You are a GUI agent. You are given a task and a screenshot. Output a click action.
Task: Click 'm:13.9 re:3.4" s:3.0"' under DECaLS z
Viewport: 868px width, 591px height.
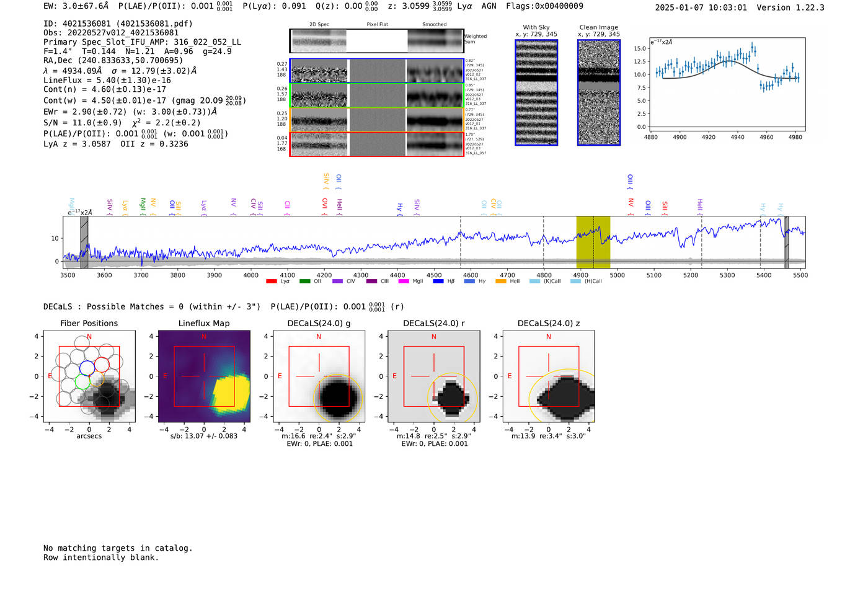click(x=548, y=436)
